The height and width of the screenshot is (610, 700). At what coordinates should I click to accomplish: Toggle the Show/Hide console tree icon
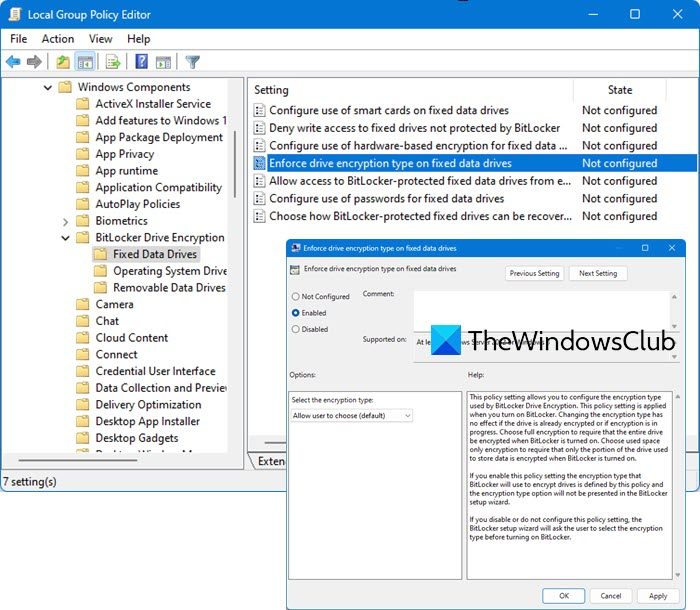(85, 62)
